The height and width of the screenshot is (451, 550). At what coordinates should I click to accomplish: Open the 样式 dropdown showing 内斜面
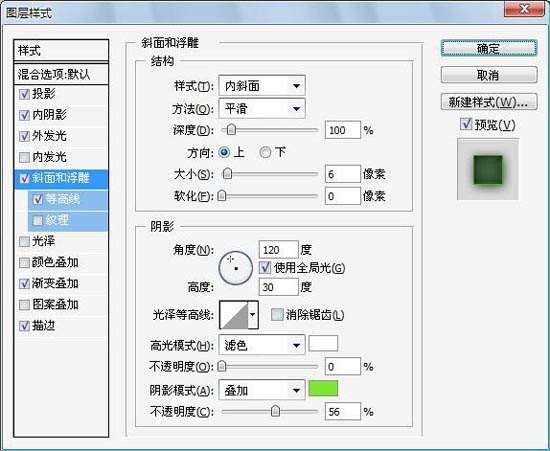(262, 85)
